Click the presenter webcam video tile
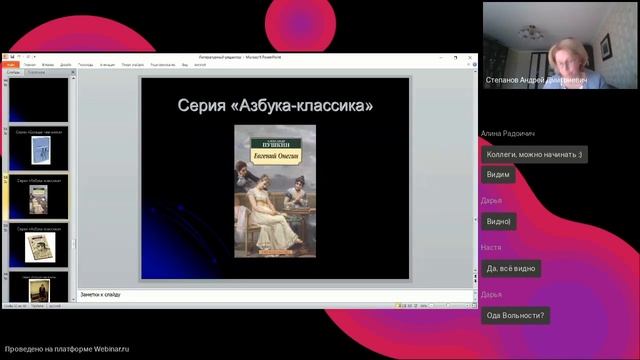640x360 pixels. point(560,45)
